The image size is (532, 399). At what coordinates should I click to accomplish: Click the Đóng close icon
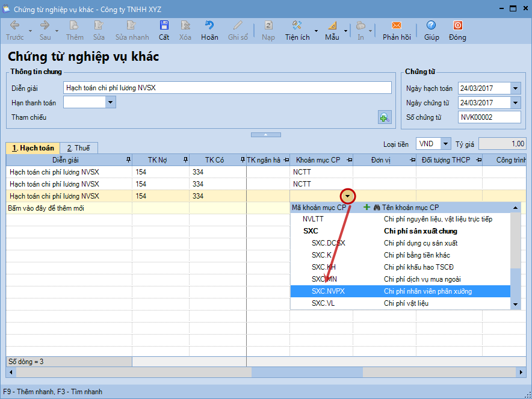(457, 26)
